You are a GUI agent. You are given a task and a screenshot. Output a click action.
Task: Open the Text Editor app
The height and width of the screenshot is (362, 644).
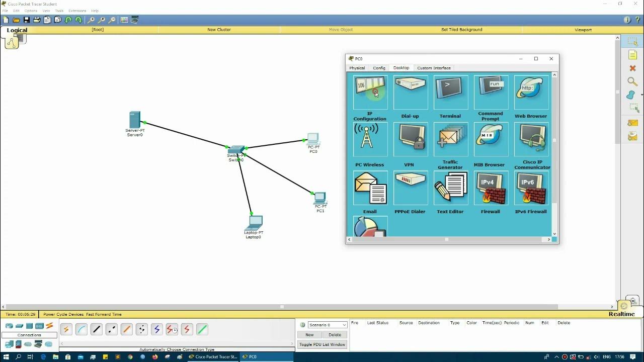(x=450, y=188)
